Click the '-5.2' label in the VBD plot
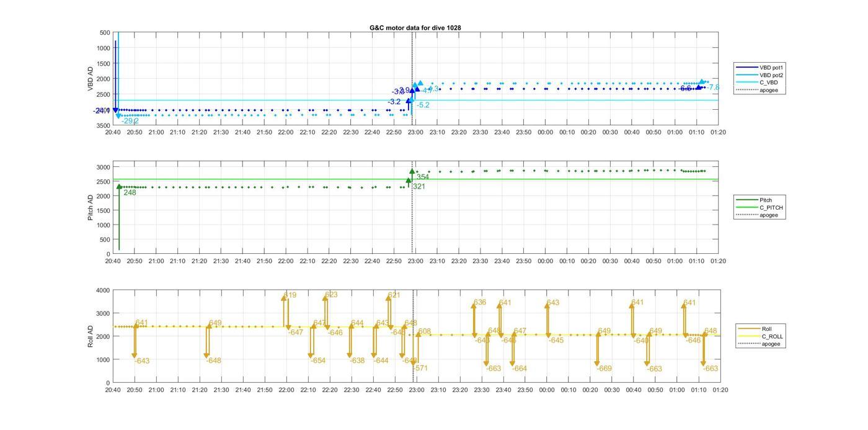Screen dimensions: 868x430 423,105
